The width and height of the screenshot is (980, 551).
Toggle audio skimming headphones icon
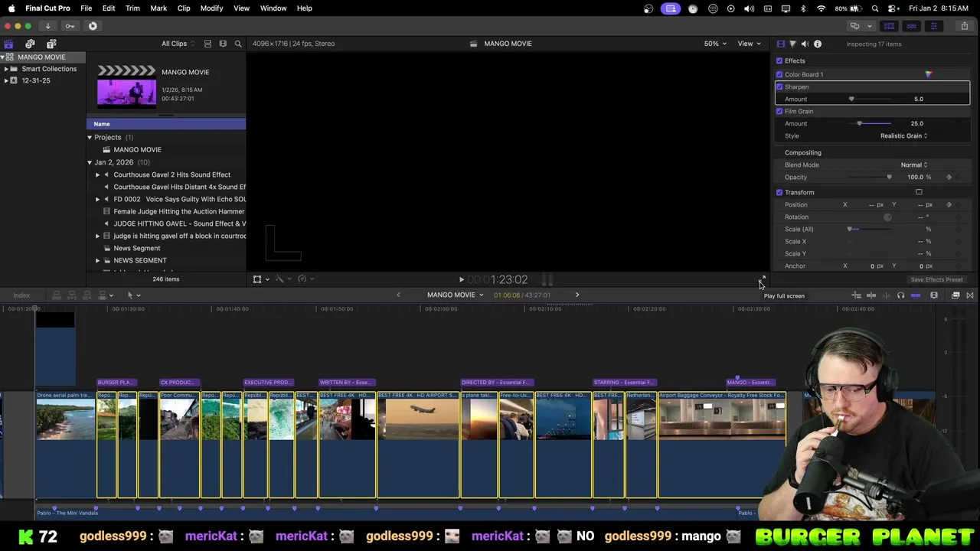(x=900, y=295)
